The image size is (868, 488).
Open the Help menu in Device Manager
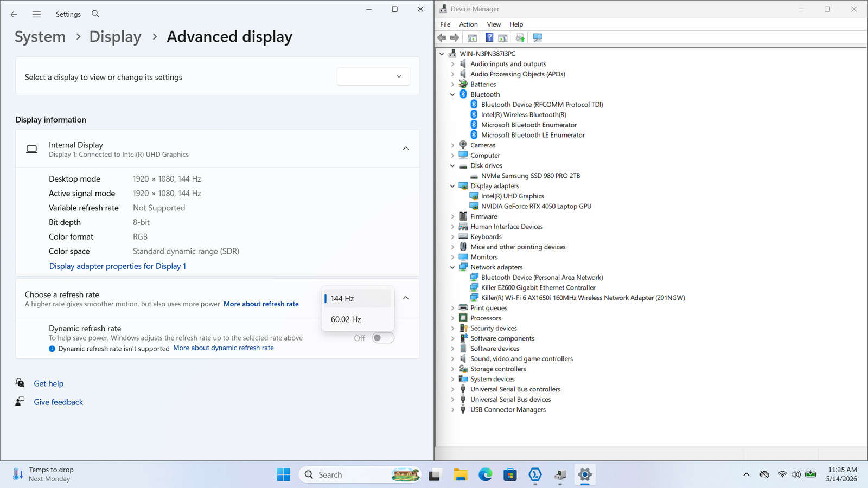click(516, 24)
